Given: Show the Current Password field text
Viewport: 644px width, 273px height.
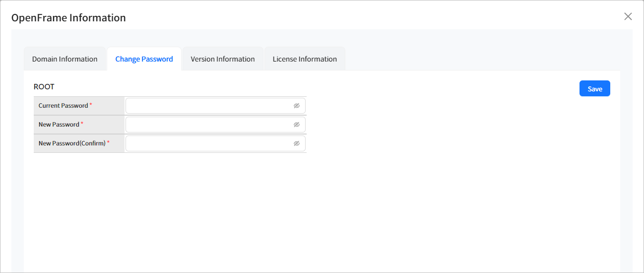Looking at the screenshot, I should coord(297,106).
